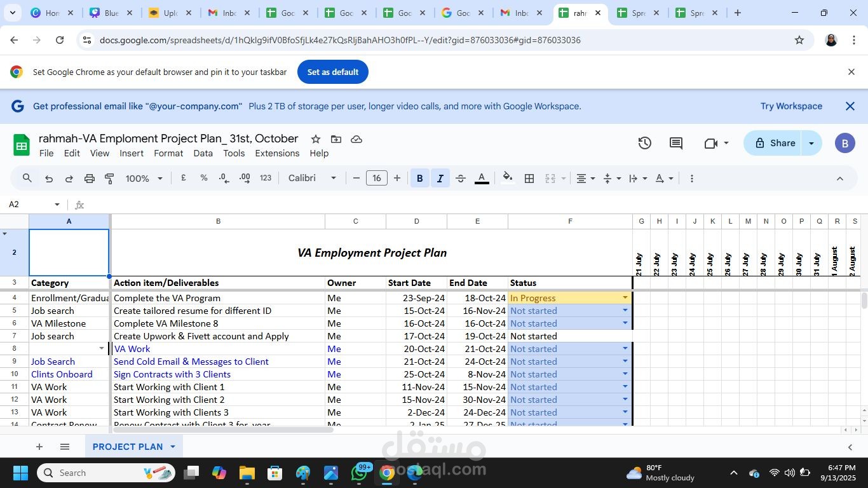868x488 pixels.
Task: Click the Try Workspace link
Action: click(x=791, y=106)
